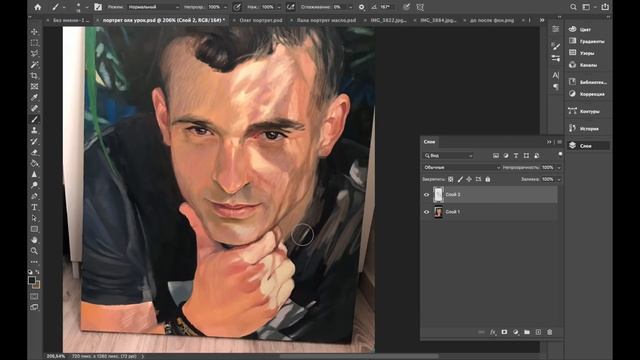640x360 pixels.
Task: Open layer opacity dropdown arrow
Action: click(559, 167)
